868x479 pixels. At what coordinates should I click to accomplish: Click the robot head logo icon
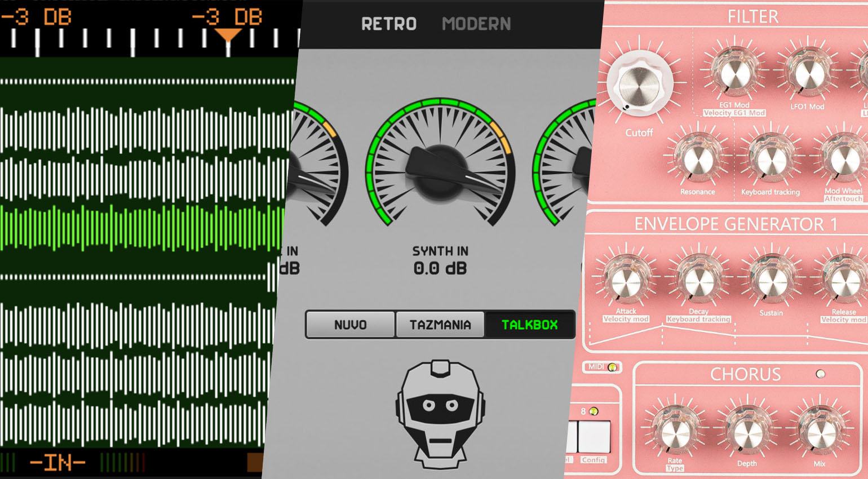tap(440, 414)
